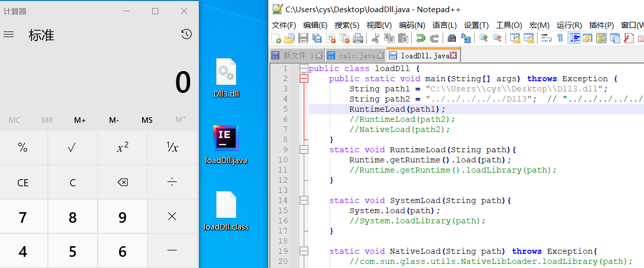Click the square root key
Screen dimensions: 644x268
pos(72,148)
